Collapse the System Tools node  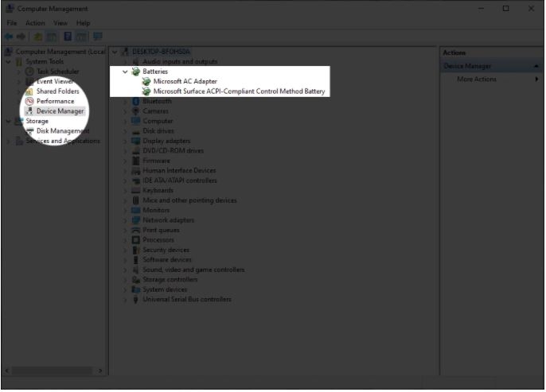point(8,62)
